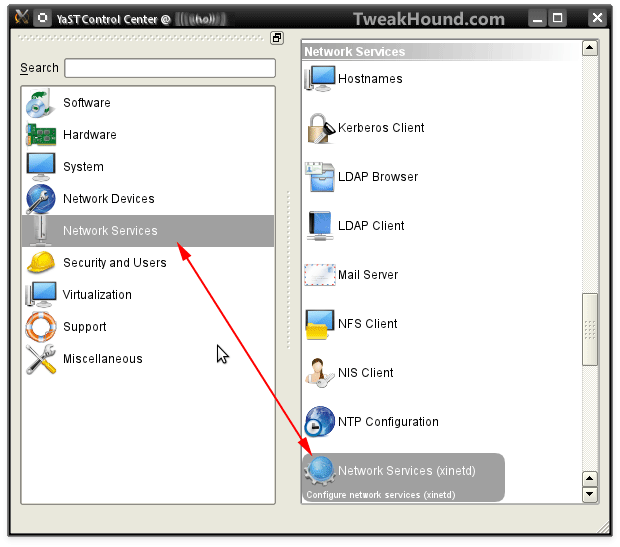Image resolution: width=620 pixels, height=547 pixels.
Task: Click the Network Services panel header
Action: pyautogui.click(x=441, y=52)
